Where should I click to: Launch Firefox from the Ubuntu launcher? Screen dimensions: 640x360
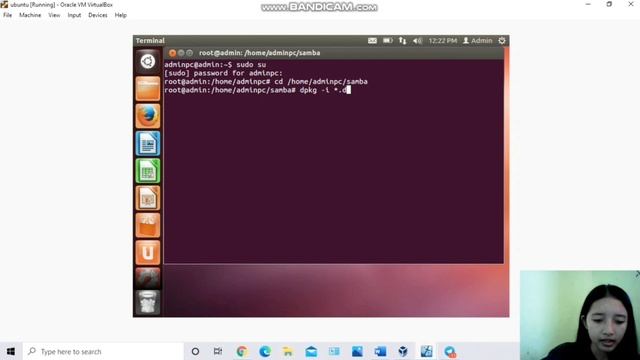pyautogui.click(x=148, y=116)
